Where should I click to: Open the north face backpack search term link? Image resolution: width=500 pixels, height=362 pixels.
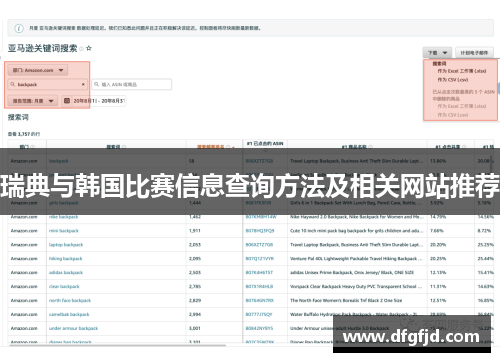[70, 300]
